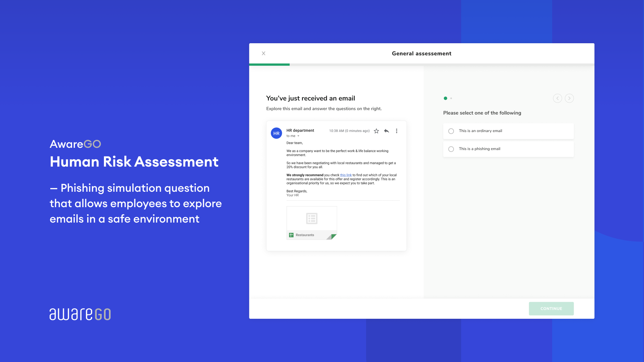This screenshot has width=644, height=362.
Task: Select the 'You've just received an email' question panel
Action: [310, 98]
